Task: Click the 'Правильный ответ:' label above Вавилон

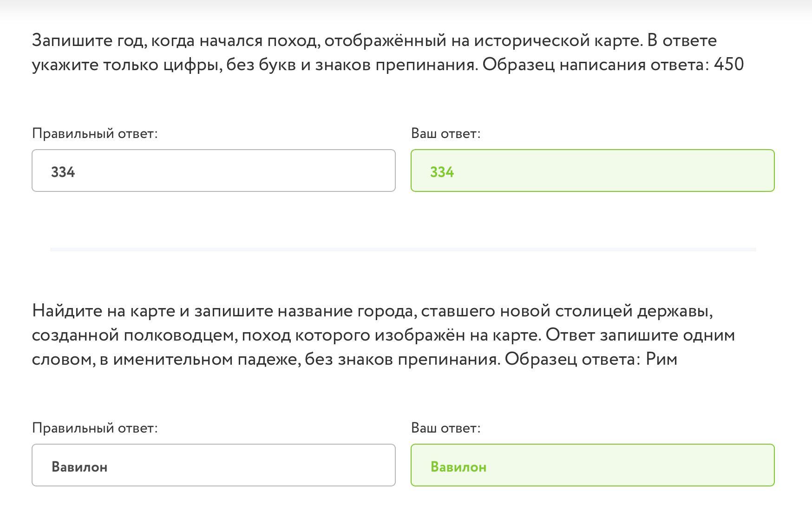Action: tap(95, 428)
